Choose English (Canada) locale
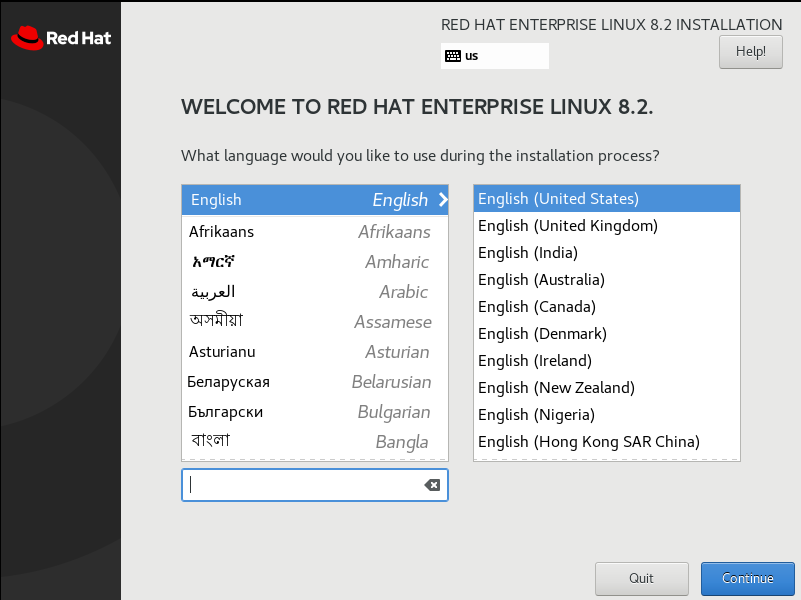This screenshot has height=600, width=801. pos(607,307)
